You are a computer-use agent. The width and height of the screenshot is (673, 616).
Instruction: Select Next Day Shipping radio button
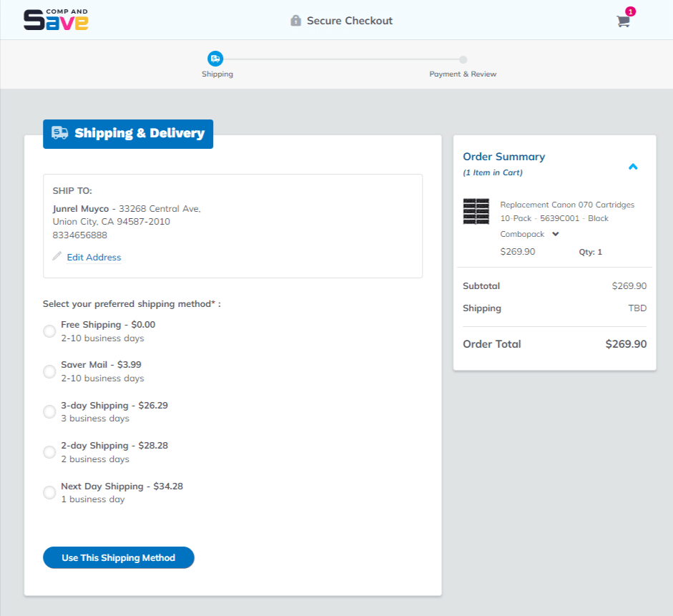click(49, 492)
